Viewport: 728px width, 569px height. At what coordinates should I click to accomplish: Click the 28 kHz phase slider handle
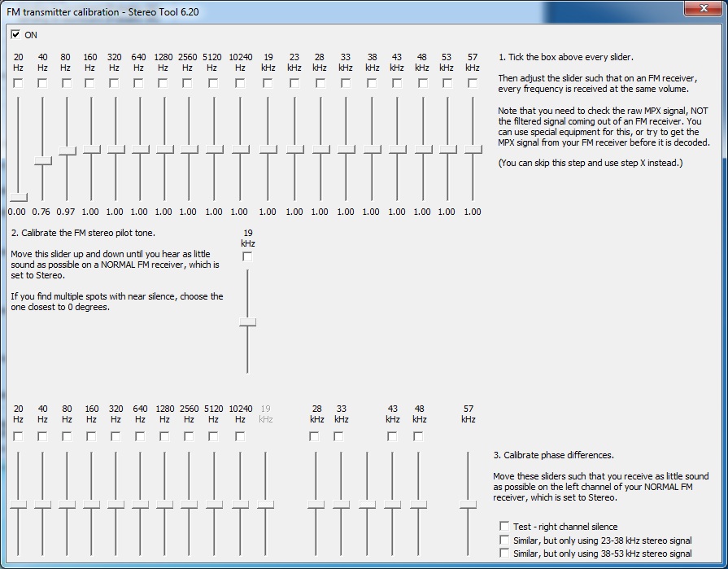pos(316,505)
